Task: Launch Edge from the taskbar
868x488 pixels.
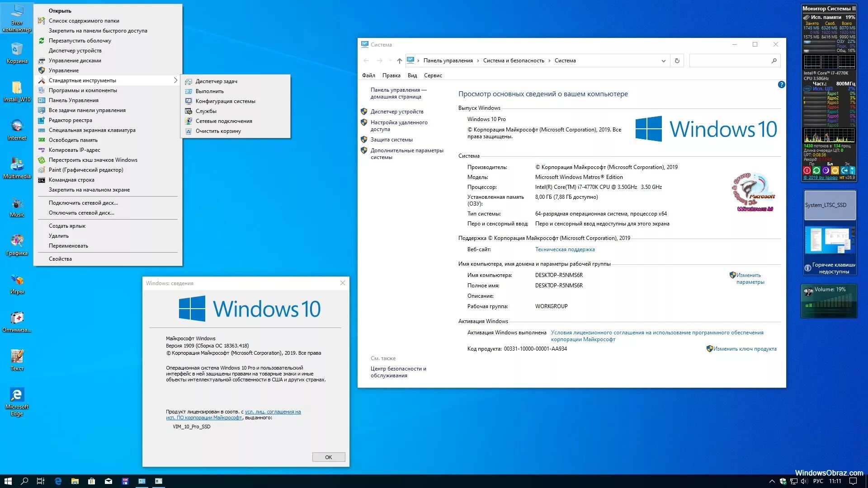Action: click(58, 481)
